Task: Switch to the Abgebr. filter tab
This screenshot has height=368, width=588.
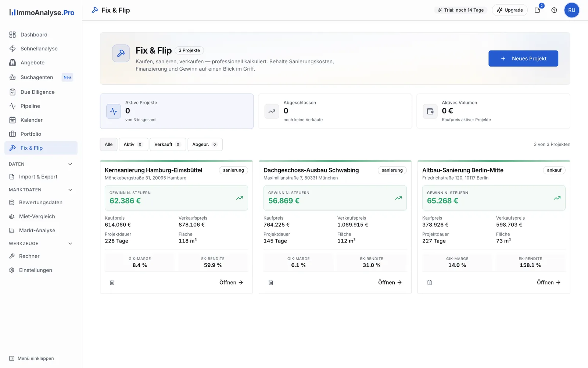Action: click(x=205, y=144)
